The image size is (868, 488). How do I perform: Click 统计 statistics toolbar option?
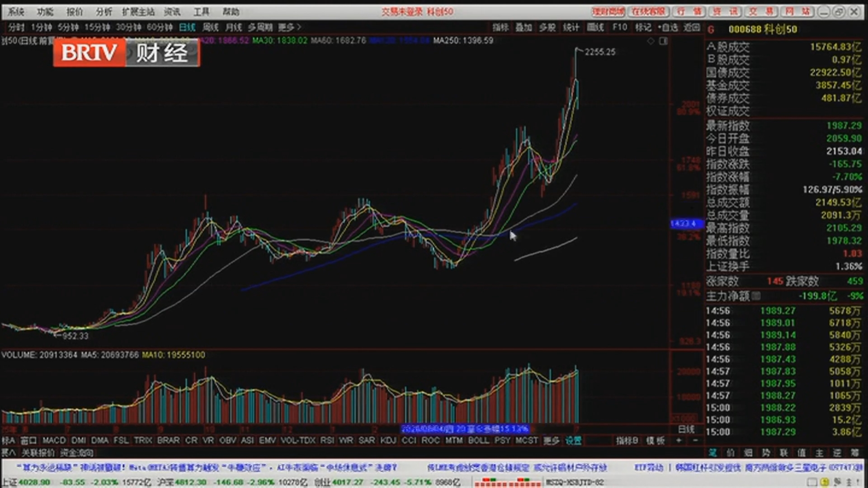(x=571, y=28)
